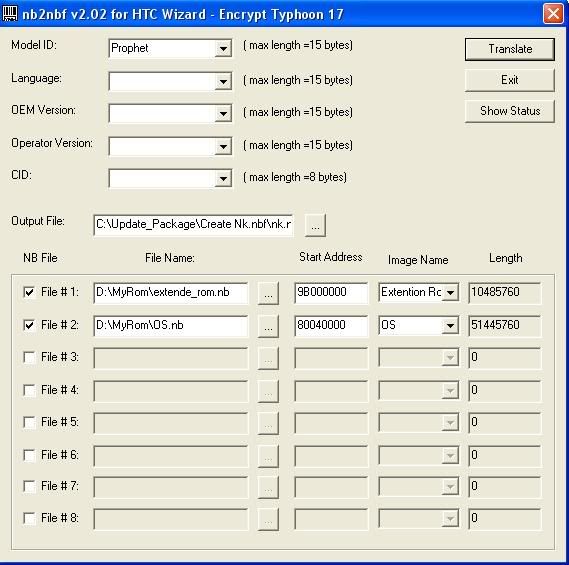Expand OEM Version combo box

(x=223, y=114)
